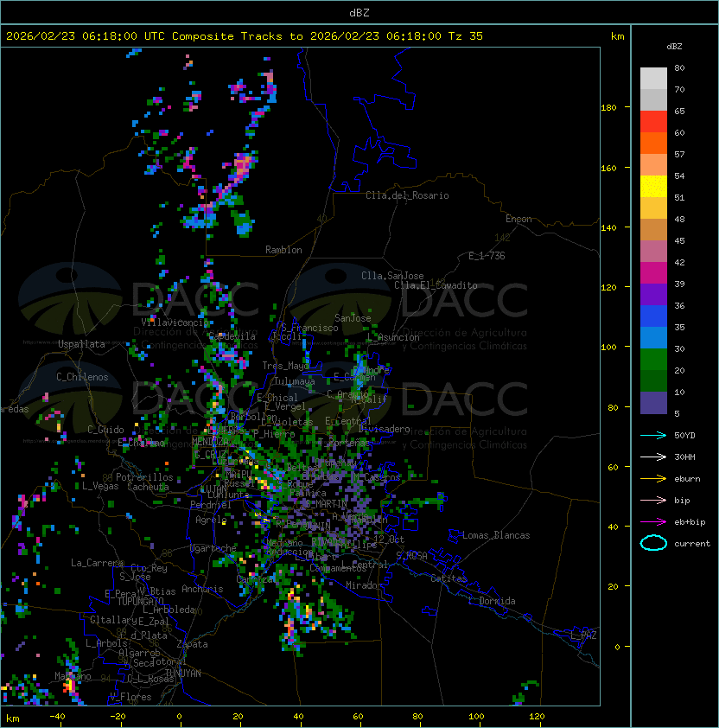Click the 'TUNUYAN' map label
Screen dimensions: 719x728
(x=183, y=674)
